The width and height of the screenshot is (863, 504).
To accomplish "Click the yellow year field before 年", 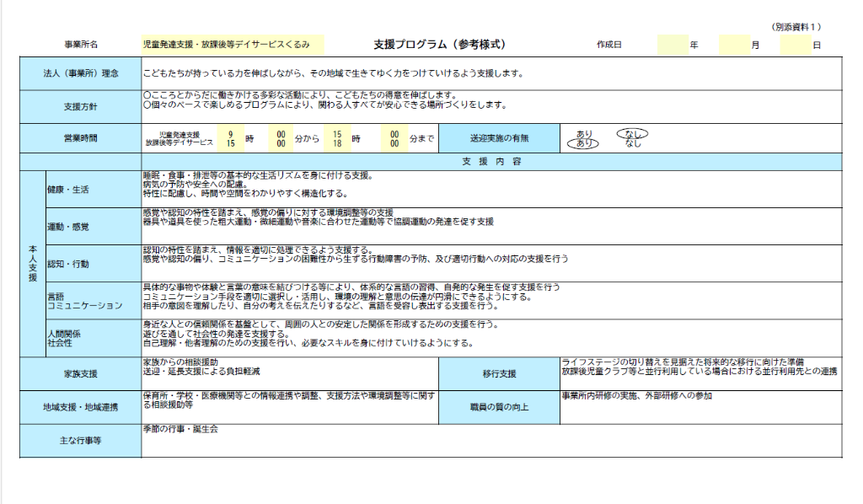I will 672,45.
